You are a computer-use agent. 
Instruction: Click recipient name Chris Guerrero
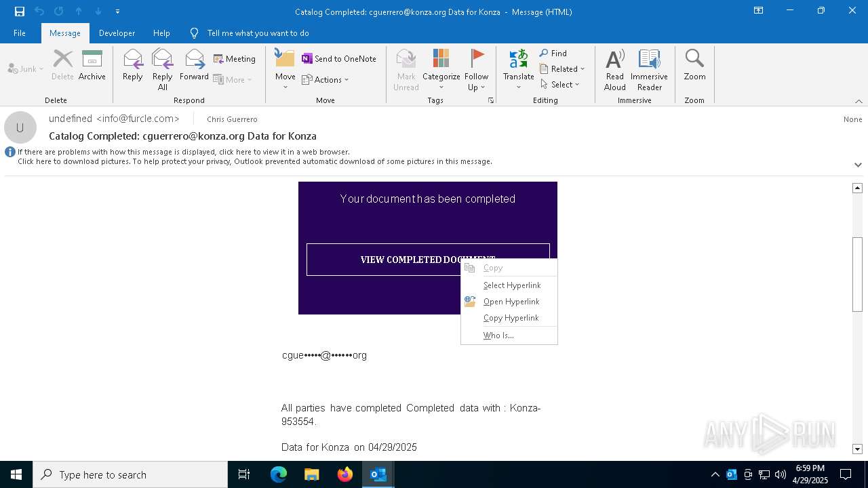point(232,119)
